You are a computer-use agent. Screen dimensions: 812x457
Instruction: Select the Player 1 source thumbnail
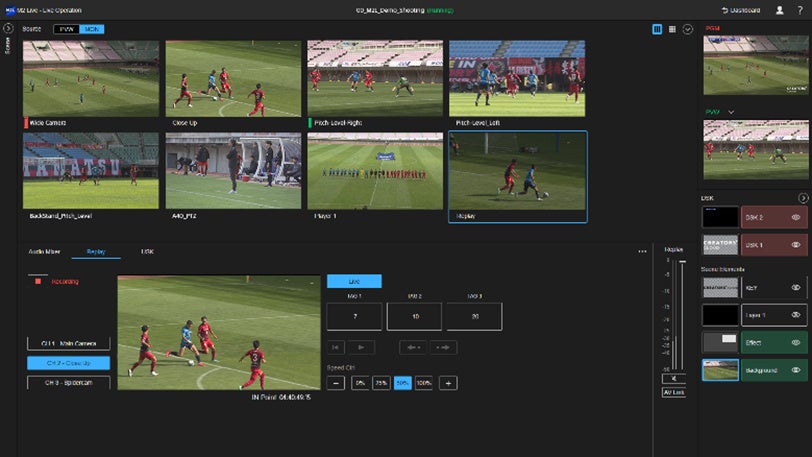(x=375, y=171)
